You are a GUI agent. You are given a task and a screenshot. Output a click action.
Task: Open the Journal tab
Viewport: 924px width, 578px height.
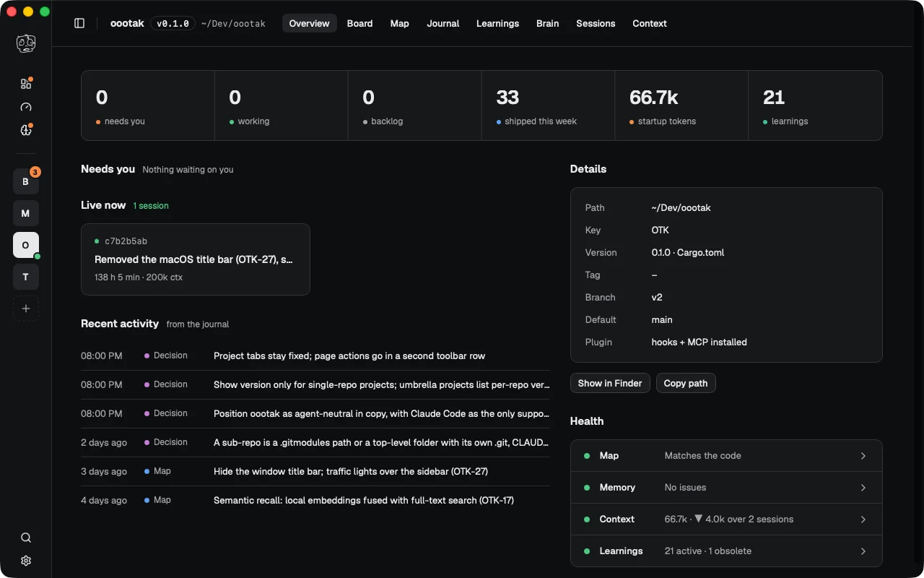[x=443, y=23]
